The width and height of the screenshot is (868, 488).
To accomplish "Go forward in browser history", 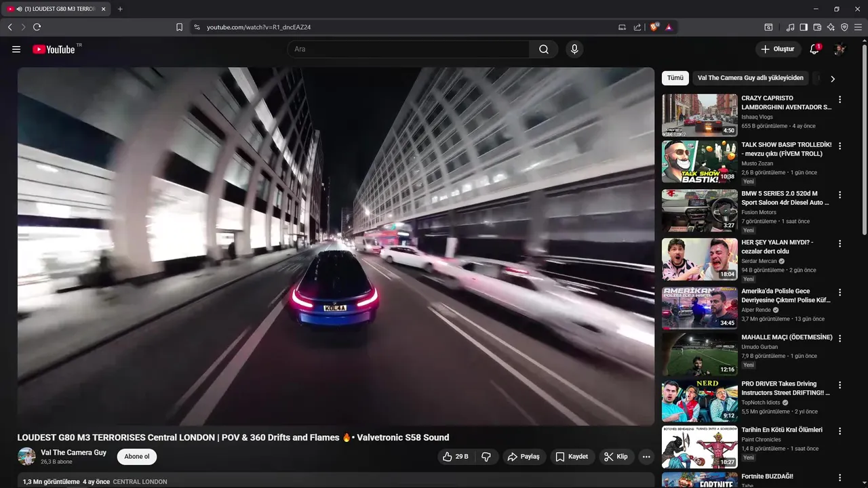I will click(23, 27).
